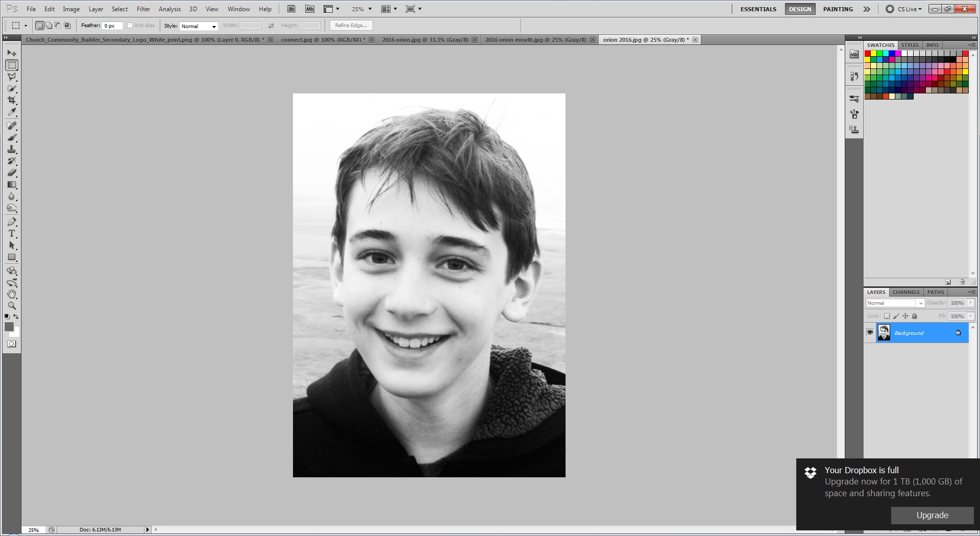Choose Add to selection mode
The height and width of the screenshot is (536, 980).
pos(48,26)
